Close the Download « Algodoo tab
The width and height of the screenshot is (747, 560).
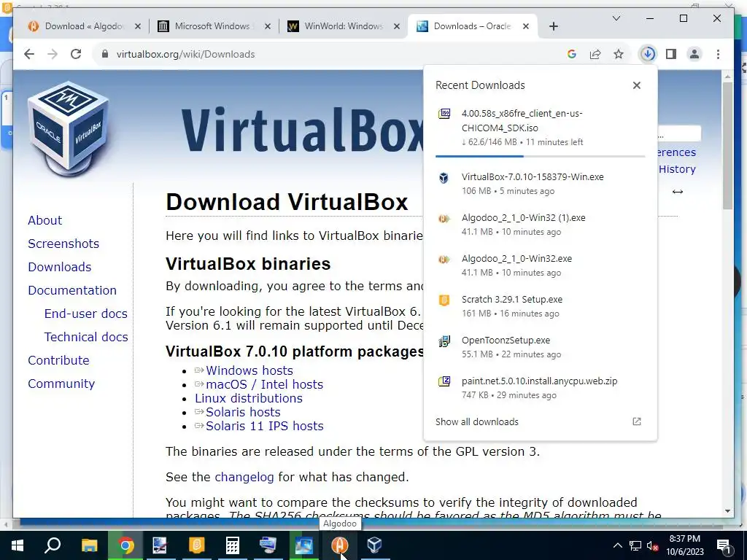pyautogui.click(x=138, y=26)
